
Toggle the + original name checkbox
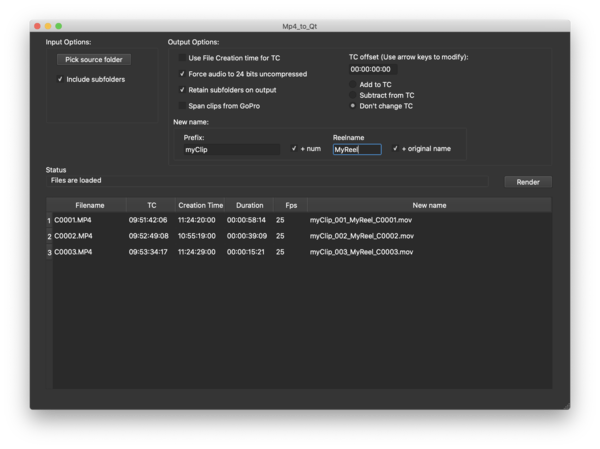(x=395, y=149)
